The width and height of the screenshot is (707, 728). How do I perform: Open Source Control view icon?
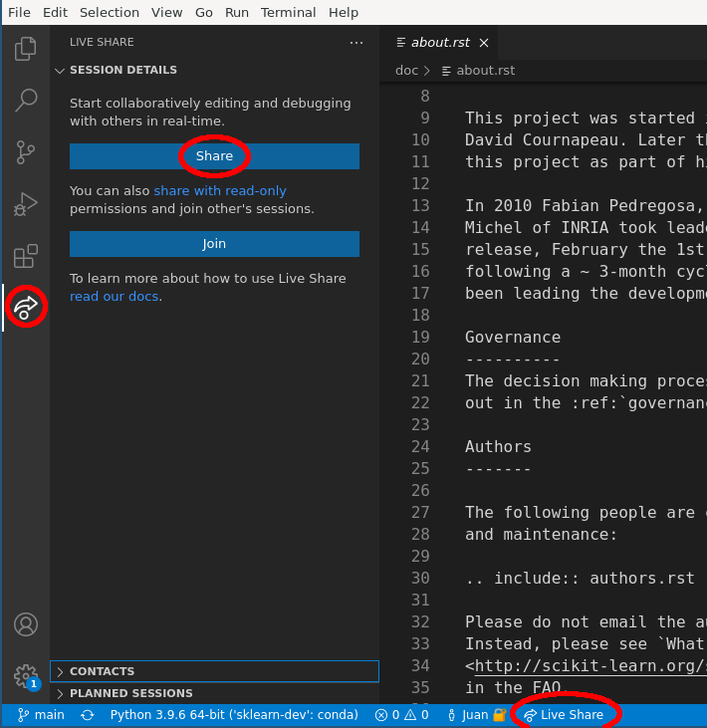point(26,152)
